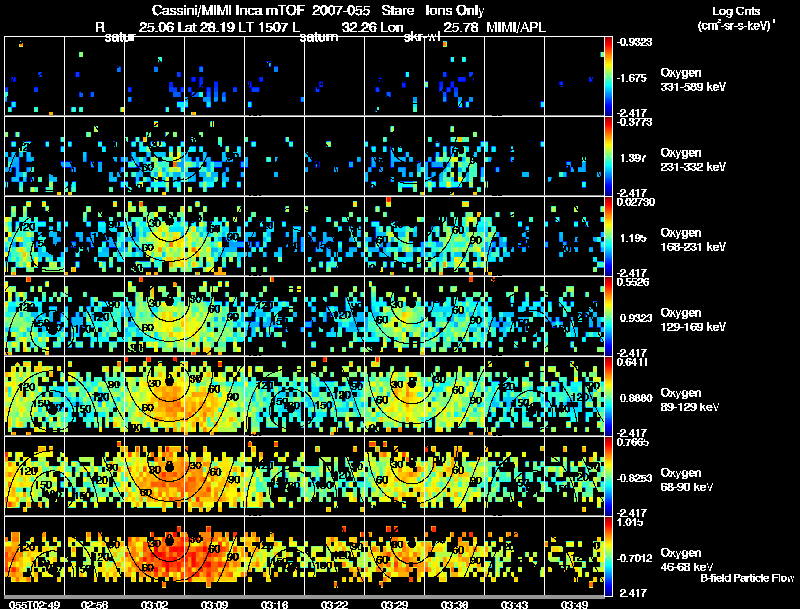Click the color bar beside Oxygen 129-169 keV

tap(608, 316)
